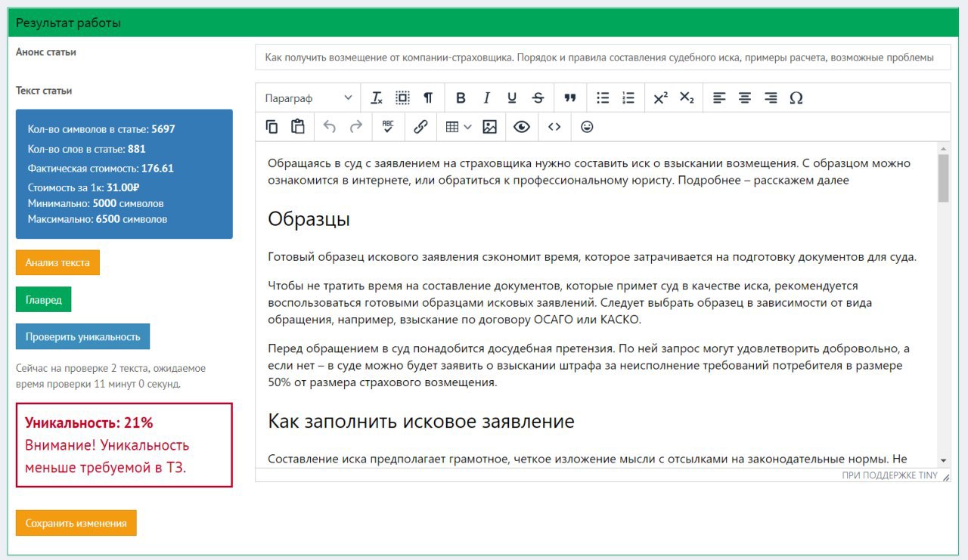This screenshot has height=560, width=968.
Task: Toggle italic formatting
Action: (x=486, y=97)
